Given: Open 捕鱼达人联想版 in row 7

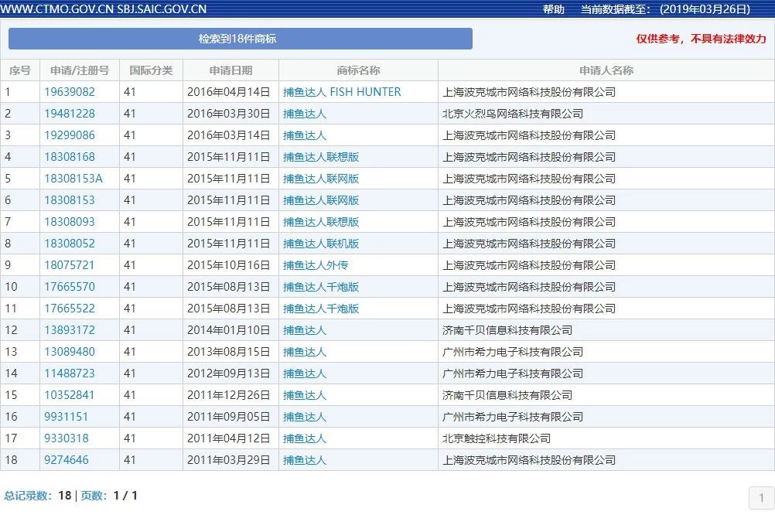Looking at the screenshot, I should [x=321, y=222].
